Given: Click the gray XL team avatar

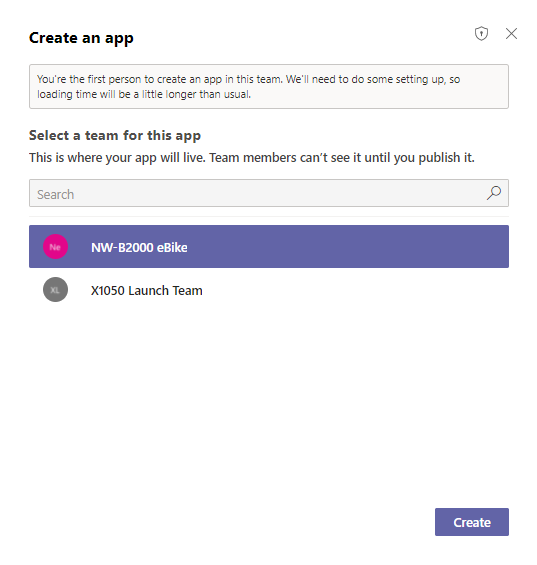Looking at the screenshot, I should click(x=55, y=290).
